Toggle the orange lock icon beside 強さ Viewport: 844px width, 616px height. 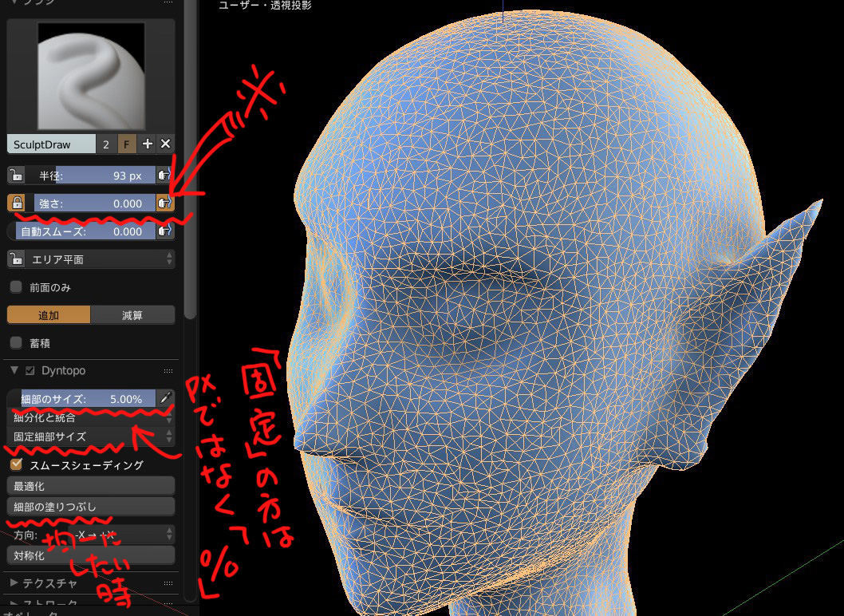point(17,203)
